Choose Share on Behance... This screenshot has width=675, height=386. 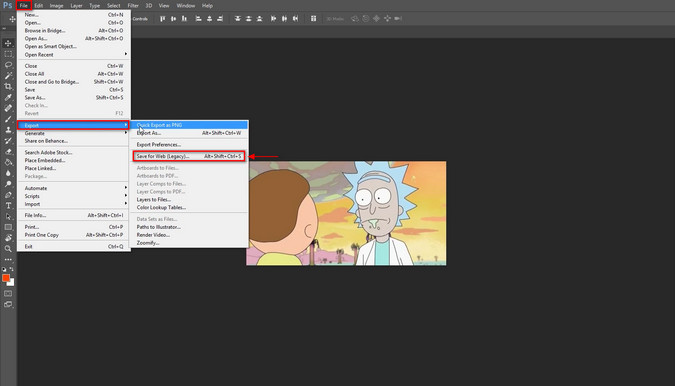click(74, 141)
